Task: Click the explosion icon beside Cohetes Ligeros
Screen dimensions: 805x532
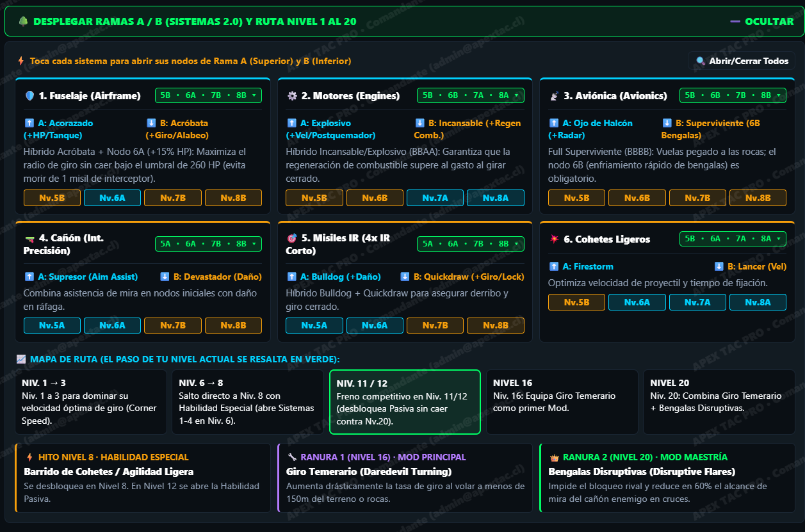Action: tap(555, 239)
